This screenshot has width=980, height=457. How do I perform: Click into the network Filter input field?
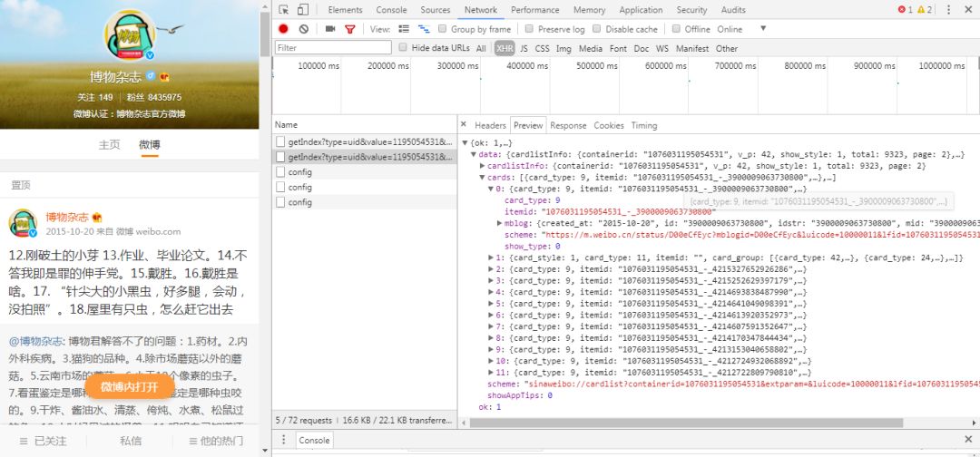[333, 47]
